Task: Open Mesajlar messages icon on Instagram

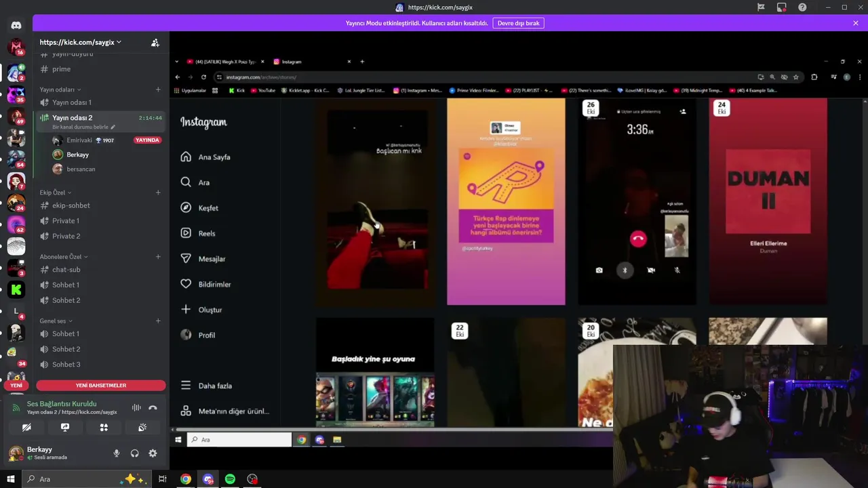Action: pyautogui.click(x=186, y=258)
